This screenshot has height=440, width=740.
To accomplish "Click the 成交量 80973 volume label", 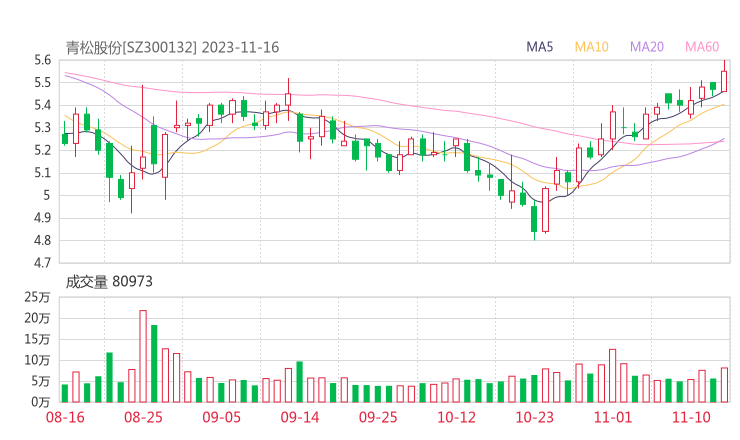I will click(109, 282).
